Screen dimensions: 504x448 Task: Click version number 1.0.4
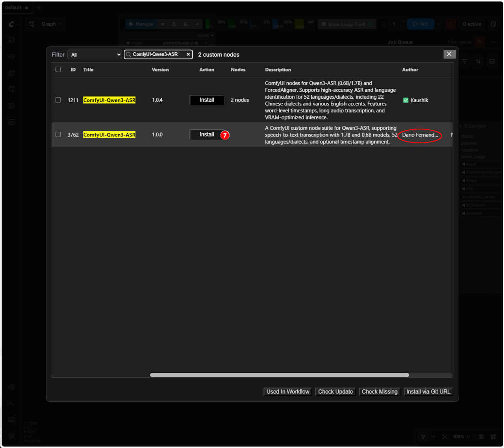157,100
